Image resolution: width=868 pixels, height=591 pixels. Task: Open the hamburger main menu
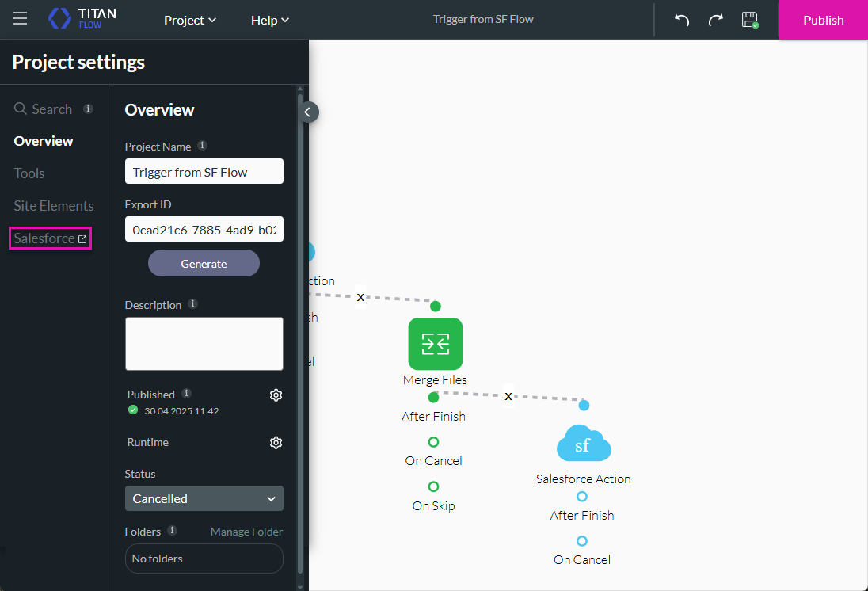coord(21,19)
